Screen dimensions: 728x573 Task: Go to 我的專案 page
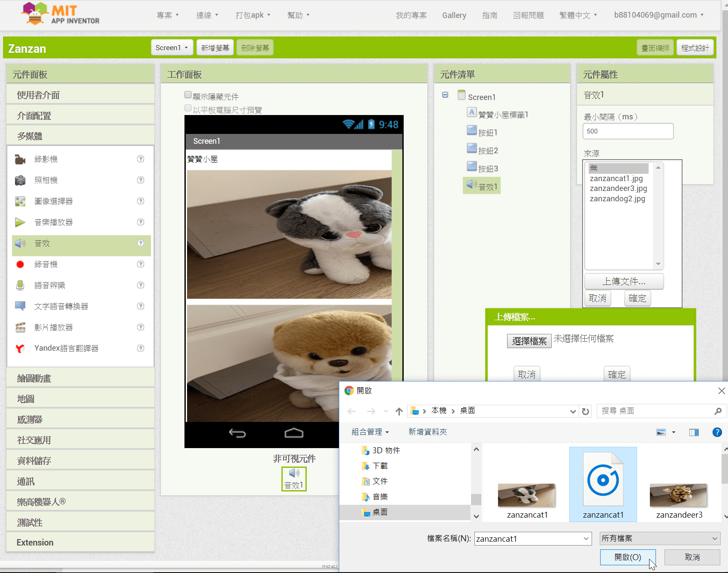411,15
